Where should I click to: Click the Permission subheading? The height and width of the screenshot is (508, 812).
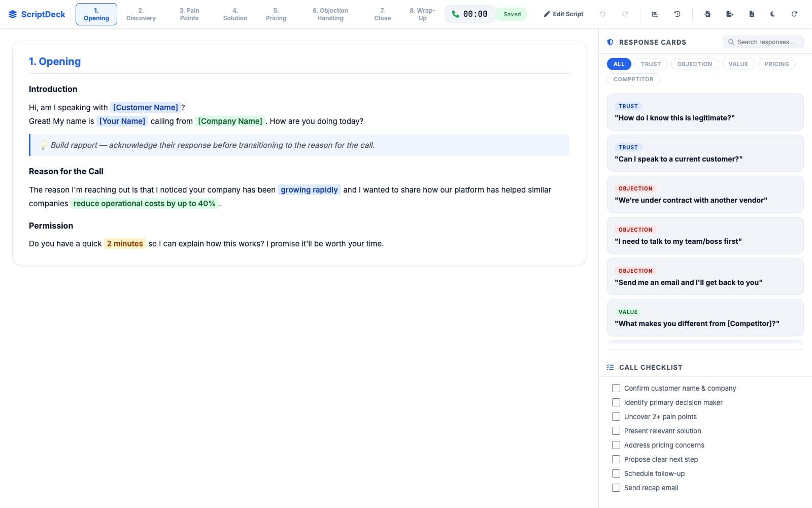(51, 226)
